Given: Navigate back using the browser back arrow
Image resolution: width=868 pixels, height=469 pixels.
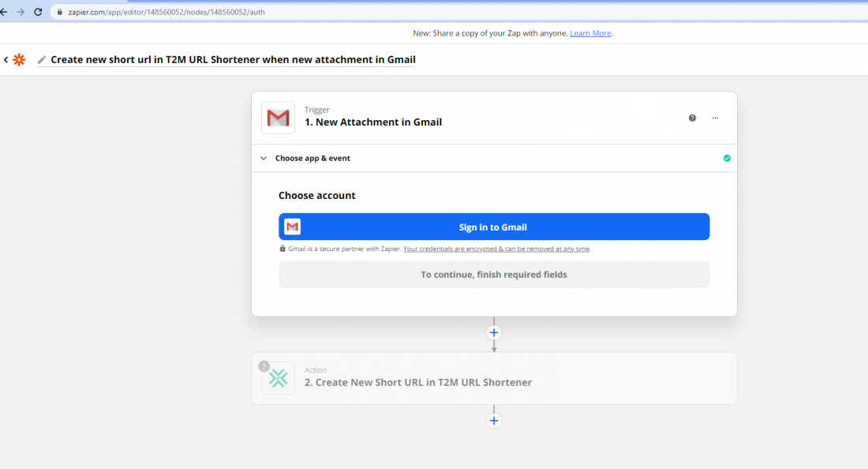Looking at the screenshot, I should click(x=6, y=12).
